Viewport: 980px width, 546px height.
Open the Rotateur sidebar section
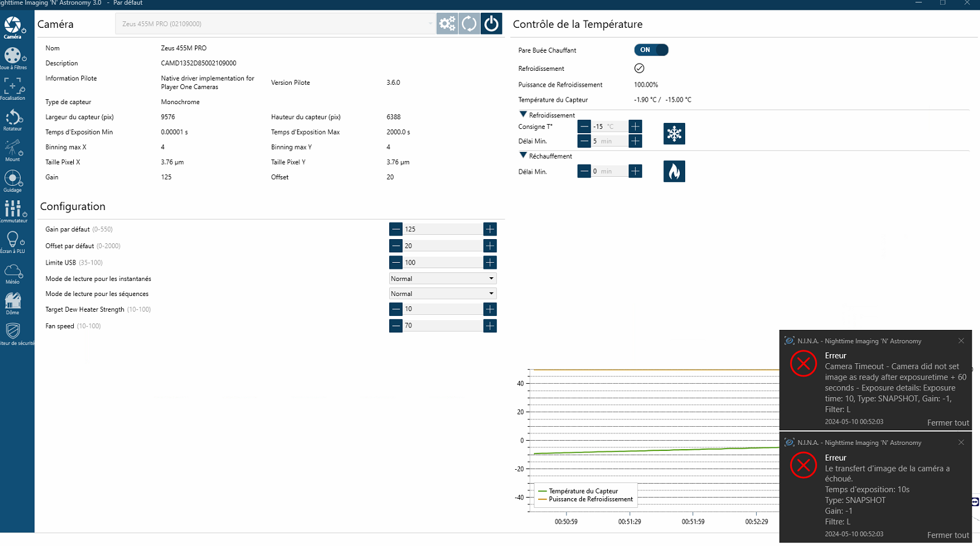pyautogui.click(x=13, y=120)
